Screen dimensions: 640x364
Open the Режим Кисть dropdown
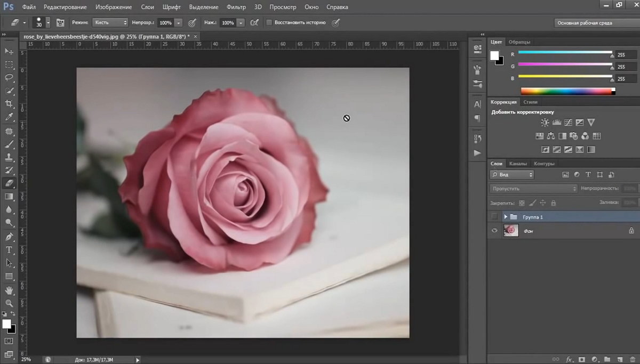click(x=110, y=23)
